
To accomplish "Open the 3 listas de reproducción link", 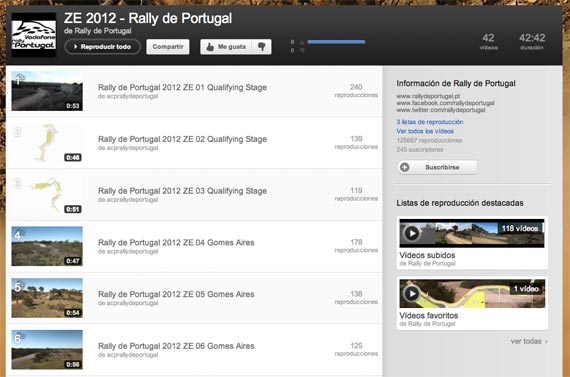I will [430, 122].
